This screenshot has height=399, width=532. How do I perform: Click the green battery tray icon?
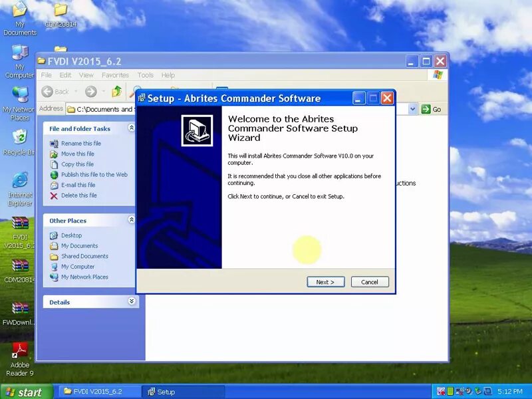450,392
